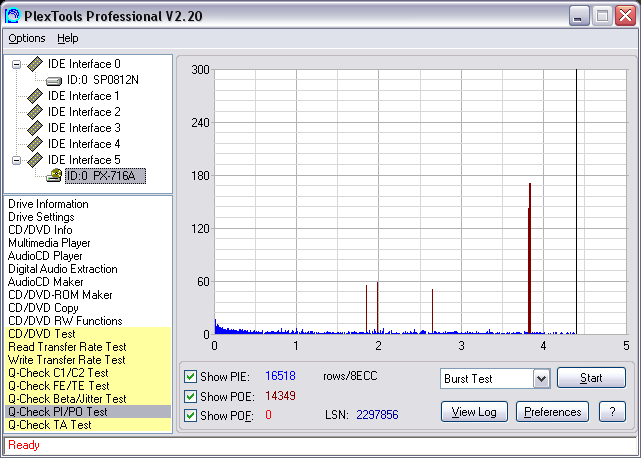Select CD/DVD Test entry

tap(88, 334)
